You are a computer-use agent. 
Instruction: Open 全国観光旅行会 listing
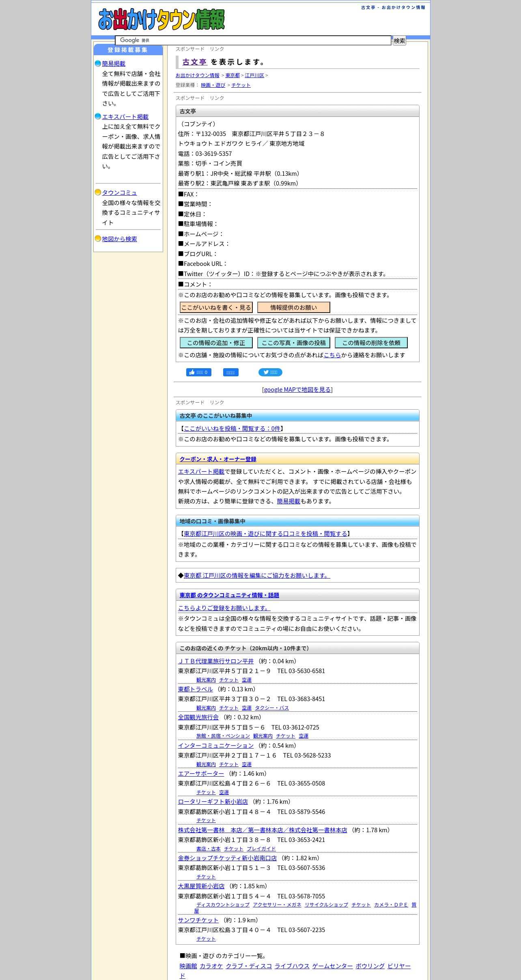pyautogui.click(x=198, y=717)
